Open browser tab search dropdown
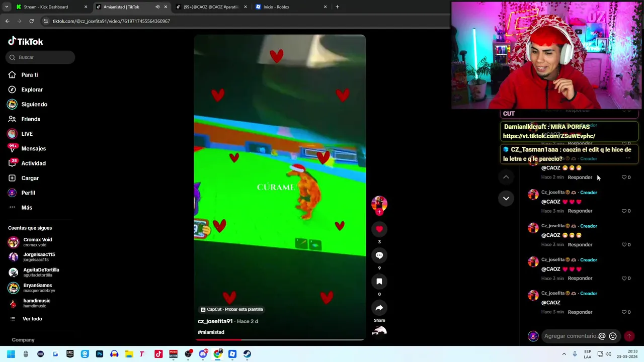This screenshot has width=644, height=362. [7, 7]
